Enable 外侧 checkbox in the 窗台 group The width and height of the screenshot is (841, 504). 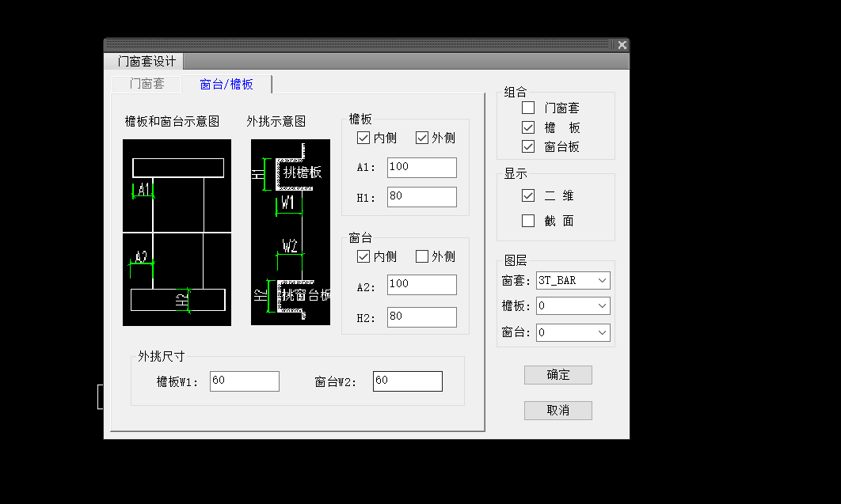pyautogui.click(x=422, y=256)
